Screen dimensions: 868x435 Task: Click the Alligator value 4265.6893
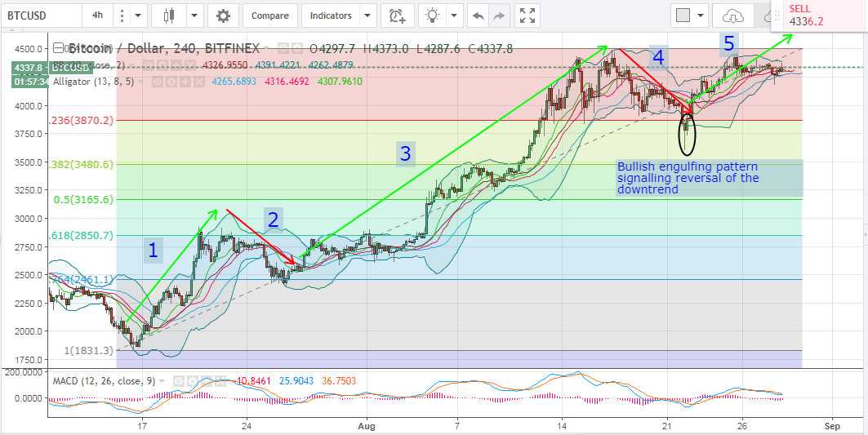click(234, 82)
